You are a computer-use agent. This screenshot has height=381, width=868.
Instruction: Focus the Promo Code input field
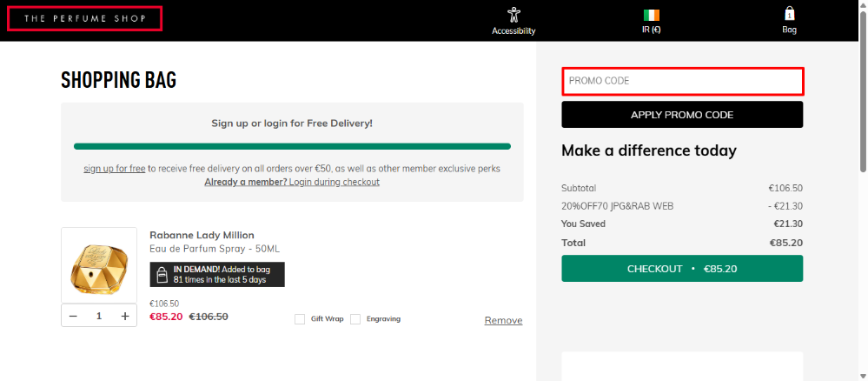point(683,81)
